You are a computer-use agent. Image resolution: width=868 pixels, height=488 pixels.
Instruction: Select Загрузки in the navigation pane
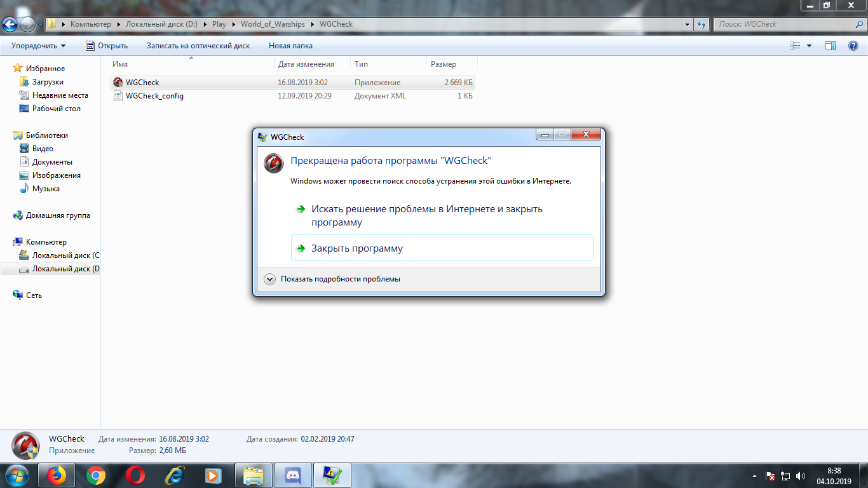pos(48,82)
